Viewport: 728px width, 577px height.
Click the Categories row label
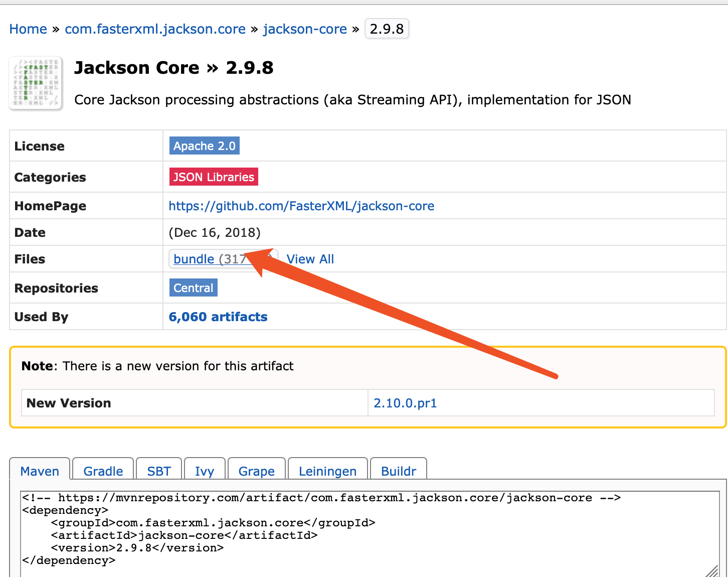(x=50, y=177)
